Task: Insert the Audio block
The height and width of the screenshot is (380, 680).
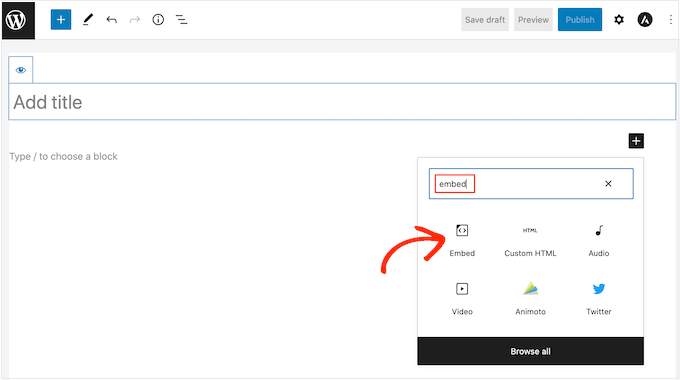Action: (598, 240)
